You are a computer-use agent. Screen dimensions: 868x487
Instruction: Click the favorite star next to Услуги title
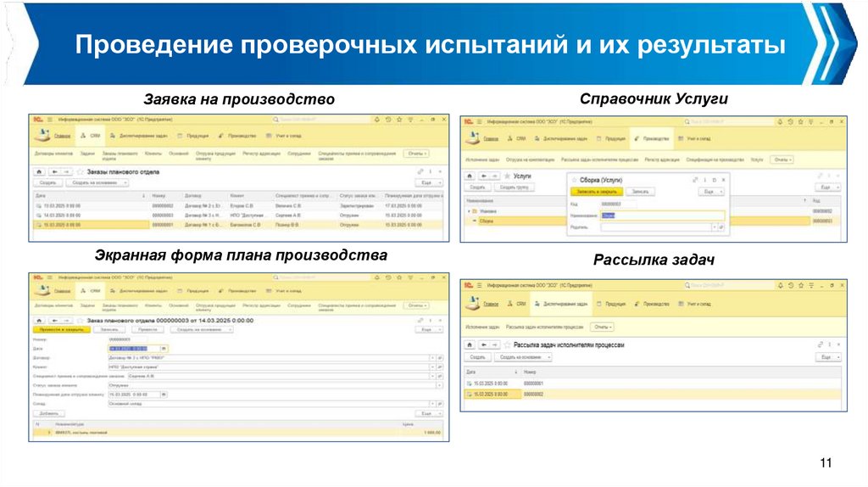(x=507, y=176)
